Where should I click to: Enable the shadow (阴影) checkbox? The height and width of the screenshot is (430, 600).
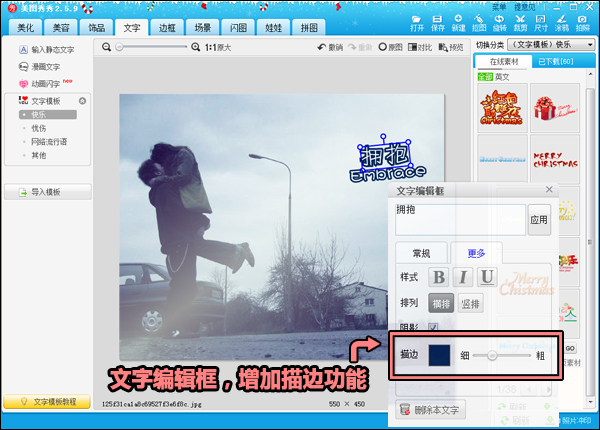coord(433,326)
